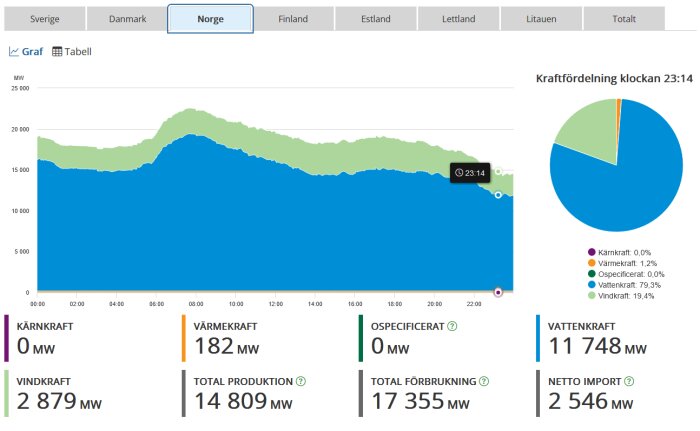Screen dimensions: 700x431
Task: Click legend text Vindkraft: 19,4%
Action: tap(626, 296)
